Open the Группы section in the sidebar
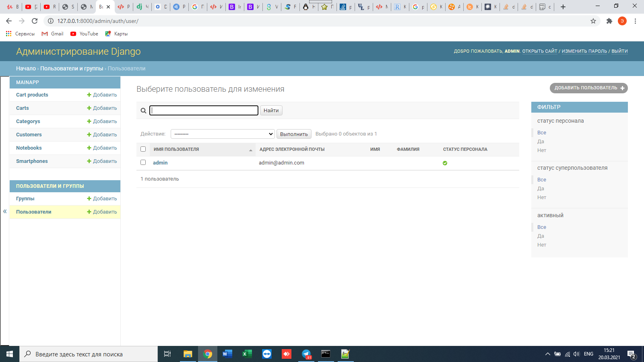644x362 pixels. click(x=25, y=199)
